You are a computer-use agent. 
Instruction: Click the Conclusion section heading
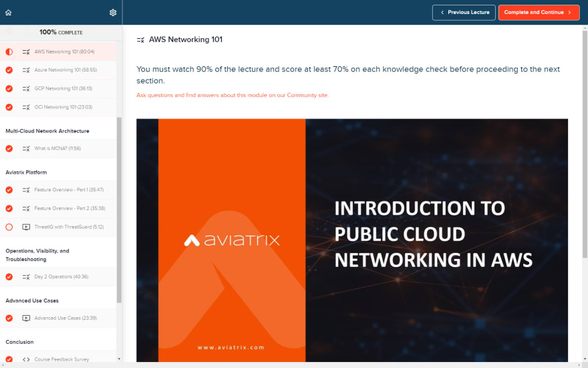click(x=19, y=342)
